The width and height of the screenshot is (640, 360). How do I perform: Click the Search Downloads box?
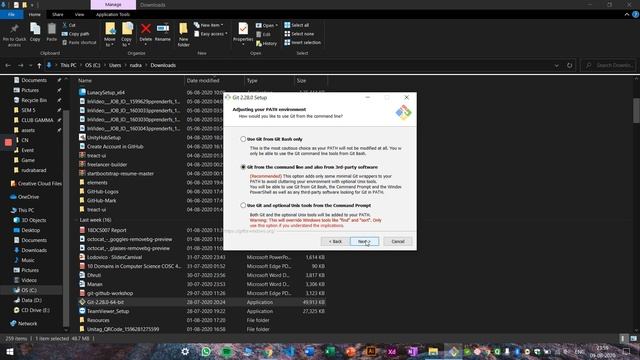click(x=609, y=65)
